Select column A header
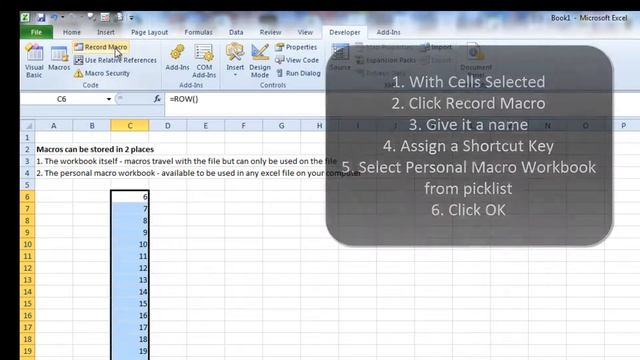The image size is (640, 360). point(53,126)
